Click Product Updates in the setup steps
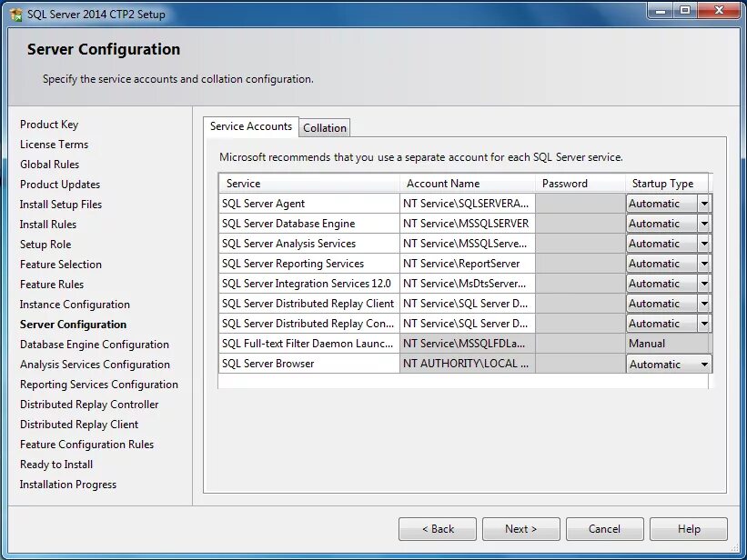Viewport: 747px width, 560px height. (x=60, y=185)
